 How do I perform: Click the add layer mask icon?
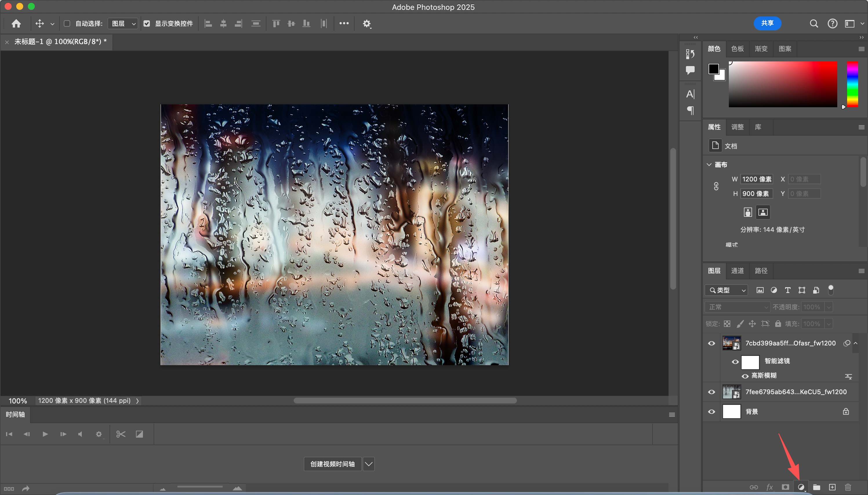click(x=785, y=487)
